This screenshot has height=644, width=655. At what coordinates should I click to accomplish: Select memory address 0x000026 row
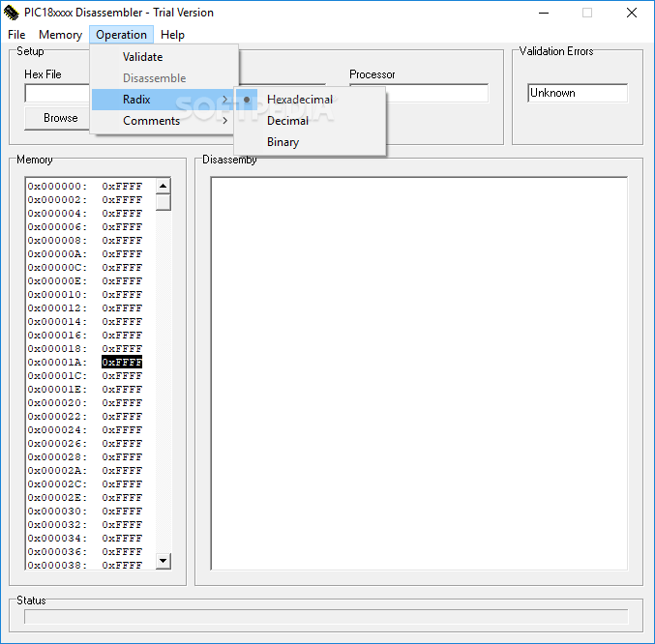click(85, 443)
